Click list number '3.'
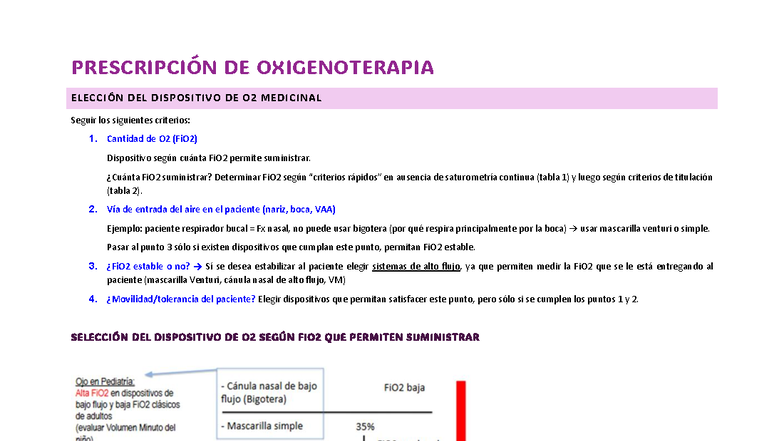Viewport: 784px width, 441px height. (93, 266)
